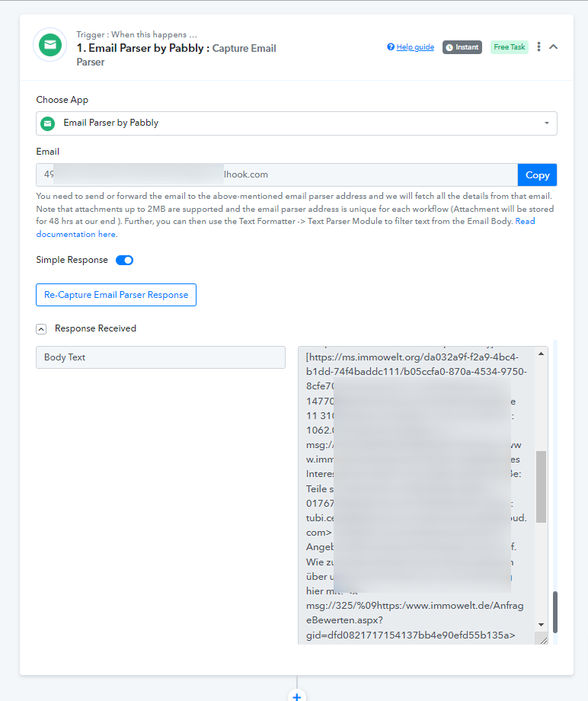Screen dimensions: 588x701
Task: Click the response textarea scrollbar thumb
Action: click(x=541, y=486)
